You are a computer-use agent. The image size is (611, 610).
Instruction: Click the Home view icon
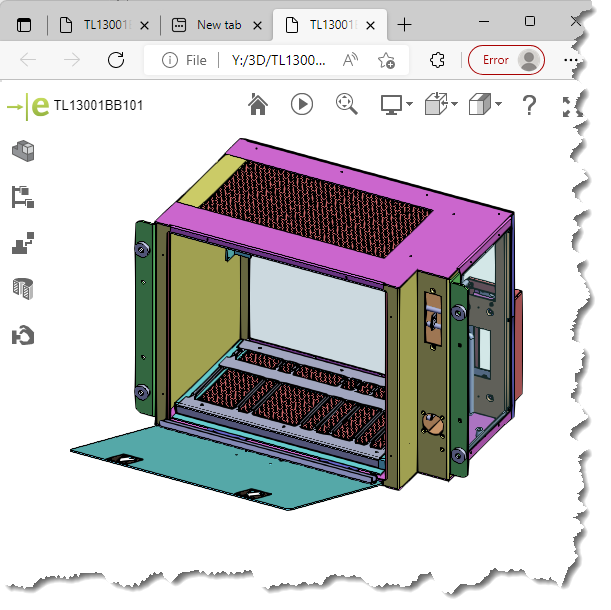[258, 104]
